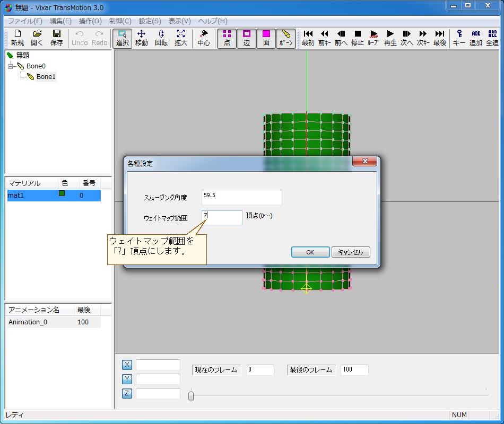Select the 移動 (Move) tool
This screenshot has width=504, height=424.
pyautogui.click(x=141, y=38)
